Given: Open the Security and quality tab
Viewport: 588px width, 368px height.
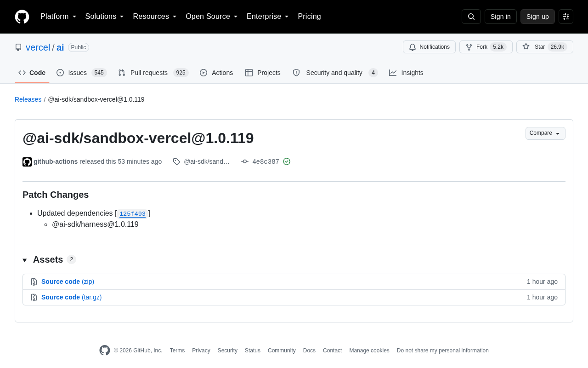Looking at the screenshot, I should (335, 73).
